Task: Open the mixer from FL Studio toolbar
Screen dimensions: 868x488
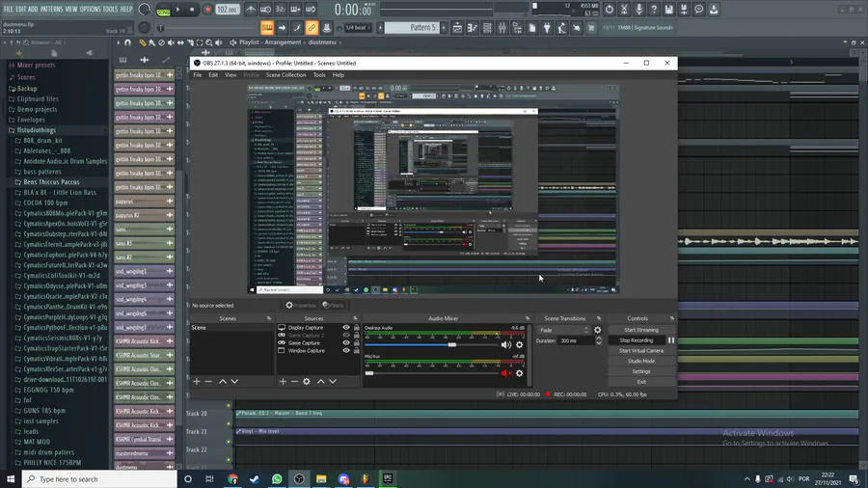Action: (x=502, y=28)
